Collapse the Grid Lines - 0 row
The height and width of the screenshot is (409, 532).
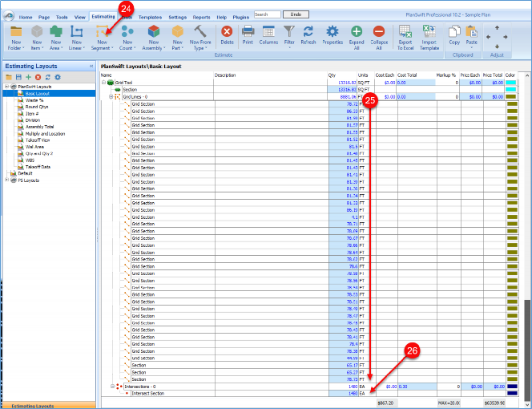pos(111,97)
